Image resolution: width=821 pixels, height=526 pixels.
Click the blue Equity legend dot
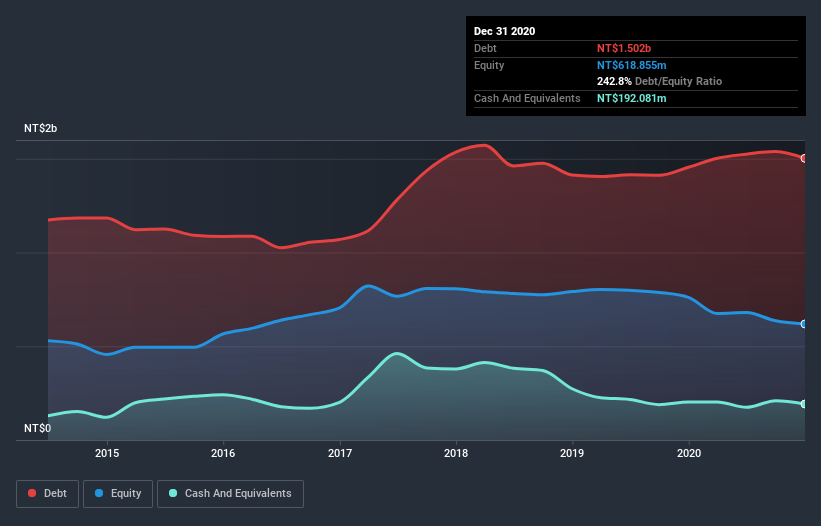point(99,493)
